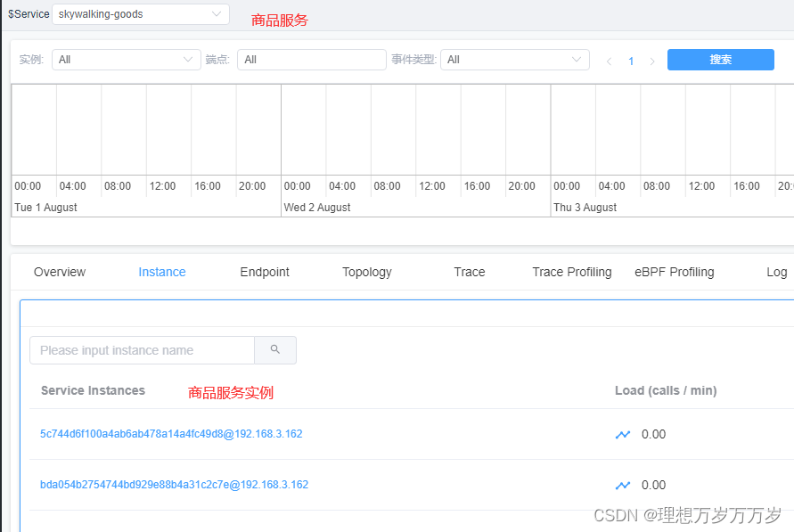Open the Trace tab

470,272
